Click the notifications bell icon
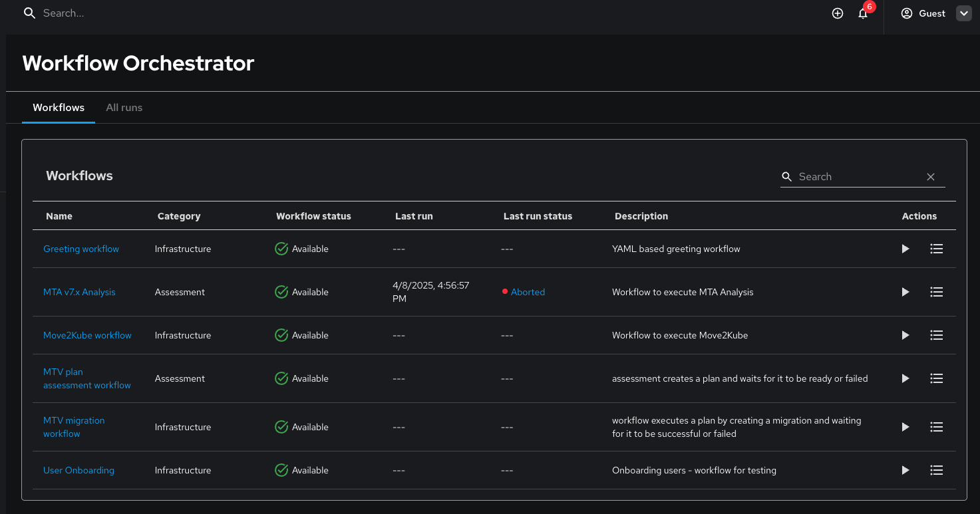This screenshot has width=980, height=514. tap(863, 13)
